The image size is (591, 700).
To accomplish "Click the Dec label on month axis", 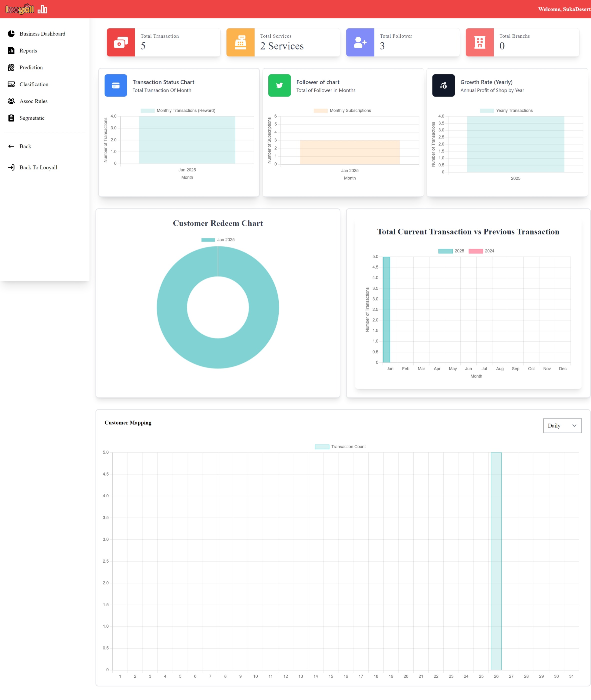I will click(x=562, y=369).
